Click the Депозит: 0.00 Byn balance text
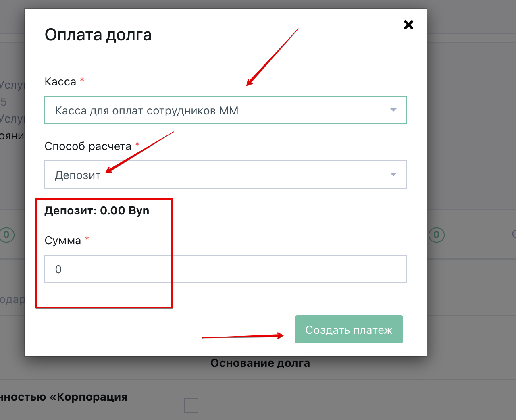Image resolution: width=516 pixels, height=420 pixels. point(97,211)
